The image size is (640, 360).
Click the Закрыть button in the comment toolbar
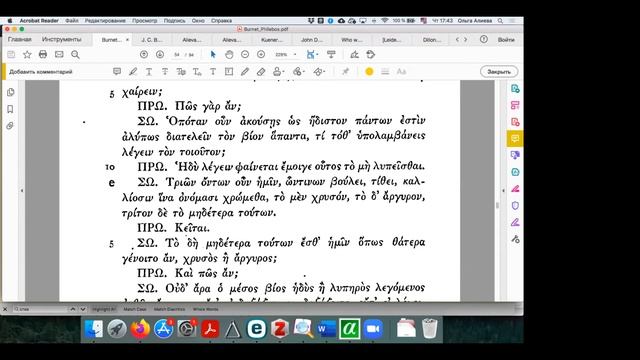coord(499,71)
